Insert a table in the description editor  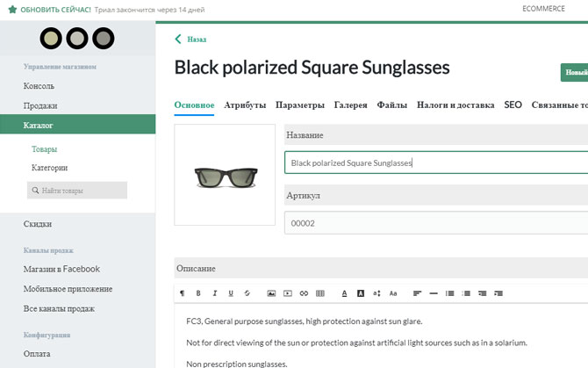(x=319, y=292)
